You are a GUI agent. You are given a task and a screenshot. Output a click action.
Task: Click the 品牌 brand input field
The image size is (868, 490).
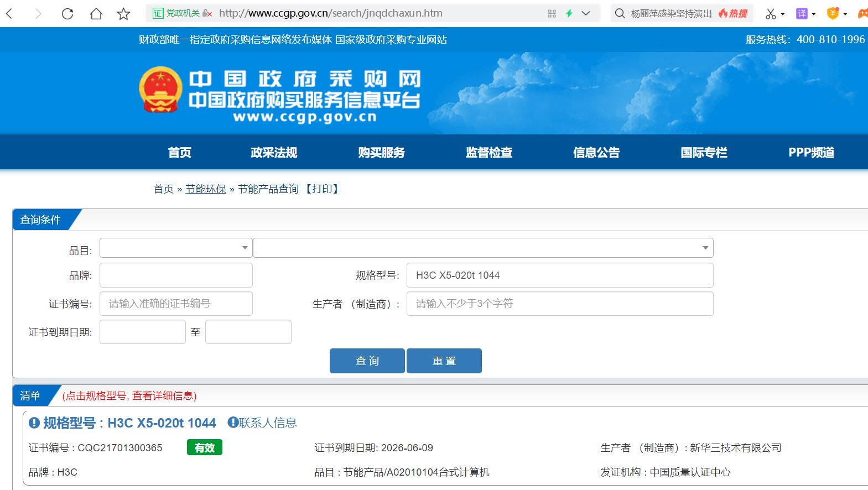pos(176,275)
